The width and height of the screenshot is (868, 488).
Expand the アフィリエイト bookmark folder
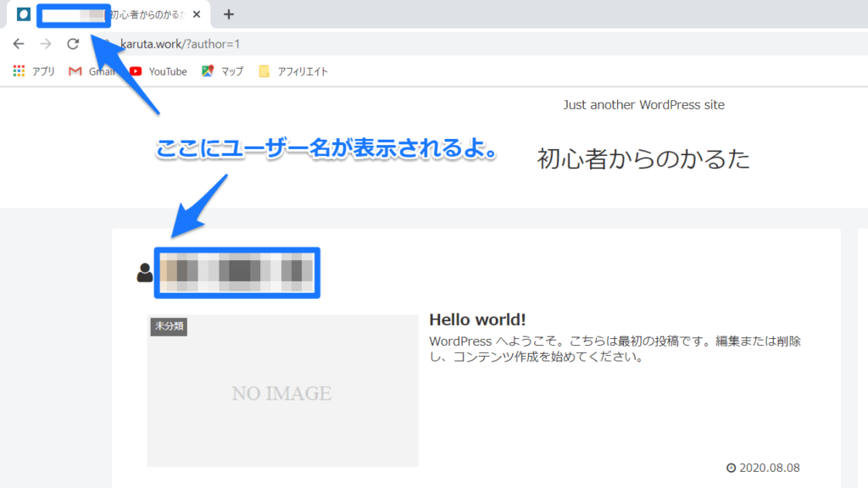coord(293,72)
